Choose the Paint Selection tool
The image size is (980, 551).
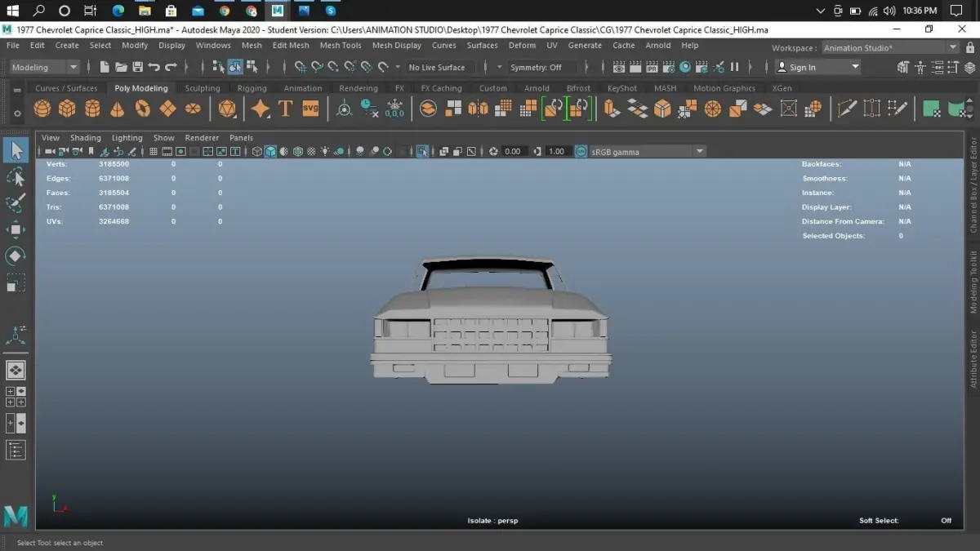16,203
